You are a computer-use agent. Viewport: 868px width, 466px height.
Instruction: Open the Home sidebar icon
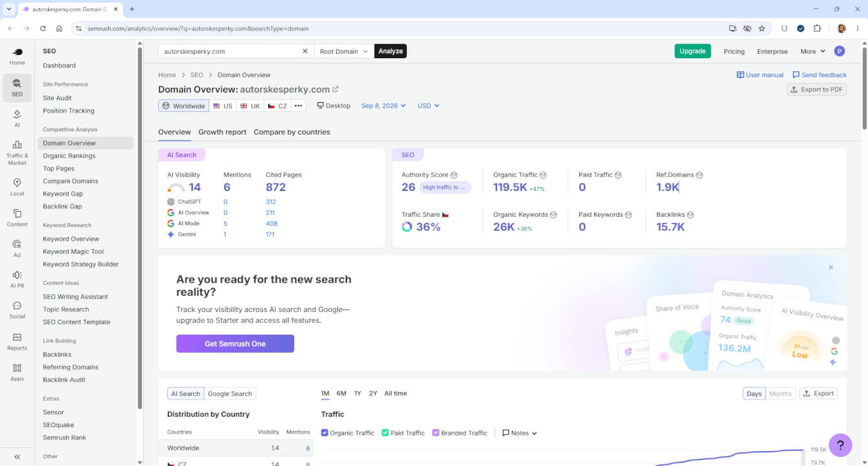tap(17, 56)
